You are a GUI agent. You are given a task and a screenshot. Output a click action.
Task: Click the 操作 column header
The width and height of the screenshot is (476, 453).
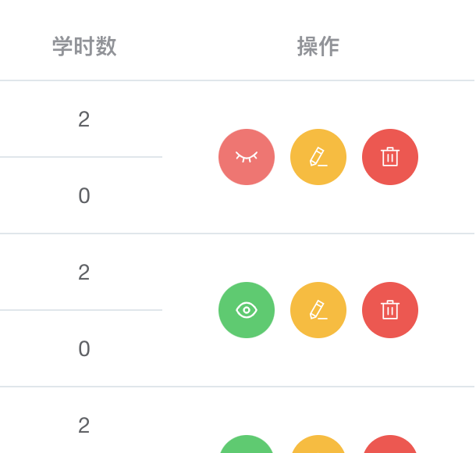[318, 46]
